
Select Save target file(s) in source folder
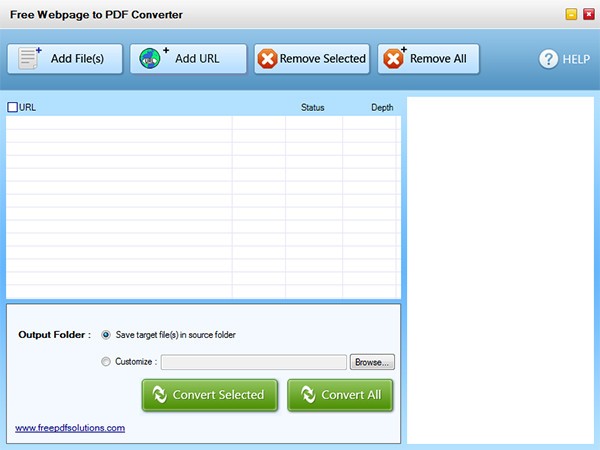coord(106,335)
